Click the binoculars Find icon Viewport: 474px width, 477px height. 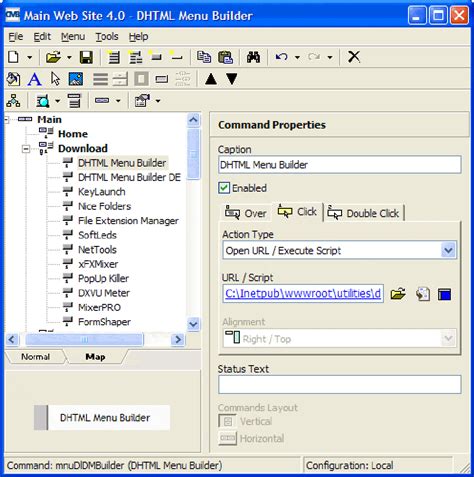[253, 57]
